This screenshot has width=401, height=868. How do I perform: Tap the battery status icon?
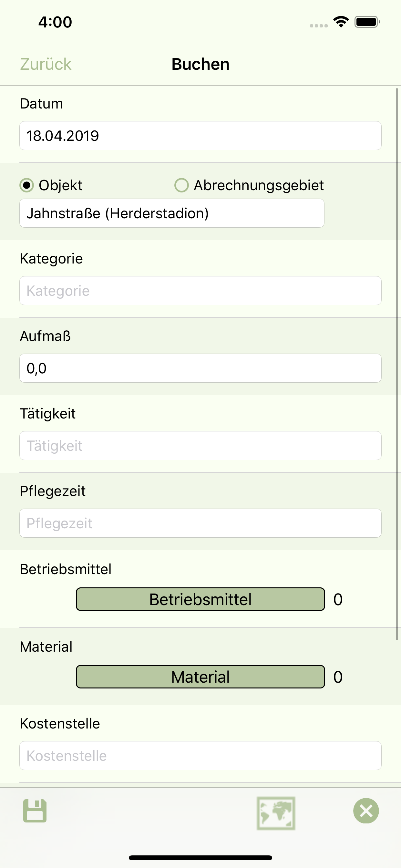pyautogui.click(x=367, y=22)
